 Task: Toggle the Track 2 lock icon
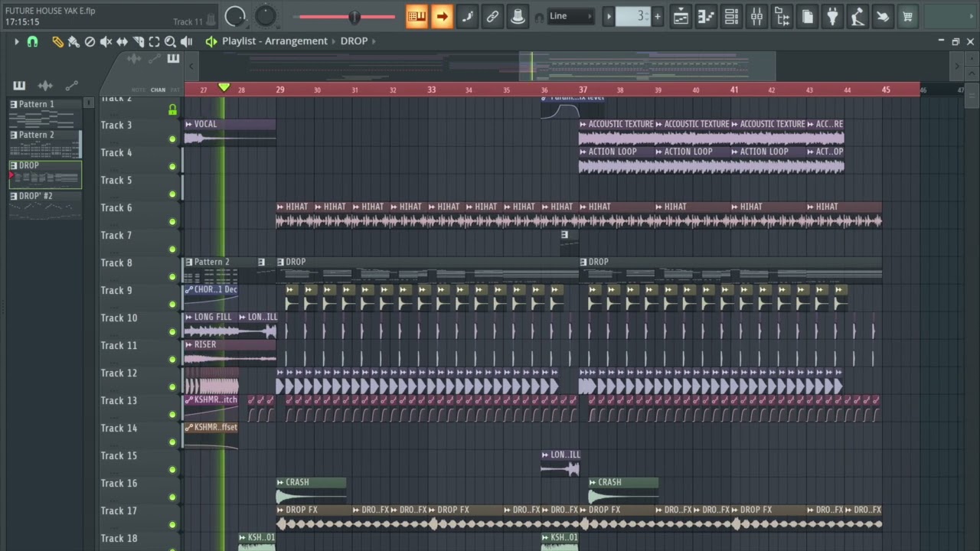click(x=172, y=110)
